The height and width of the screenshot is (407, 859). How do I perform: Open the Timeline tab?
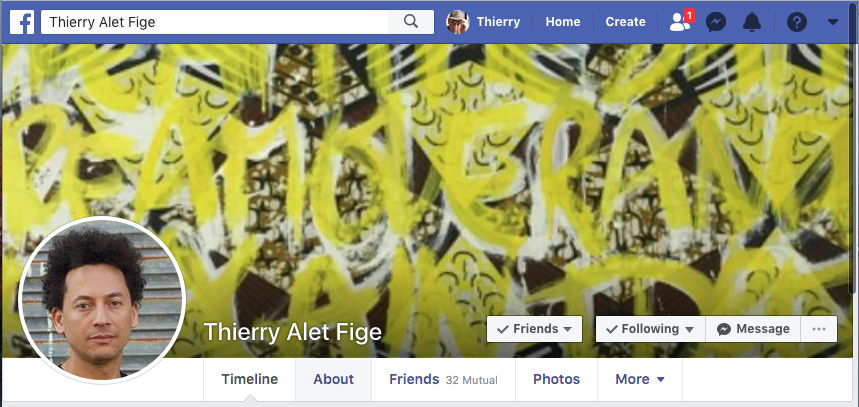(x=250, y=379)
